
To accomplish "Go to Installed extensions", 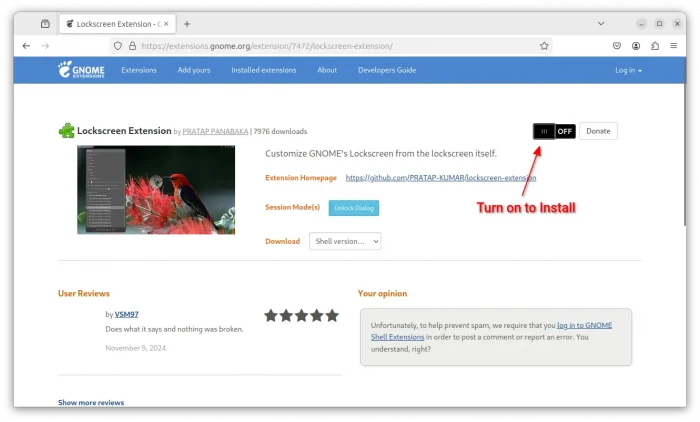I will (x=263, y=70).
